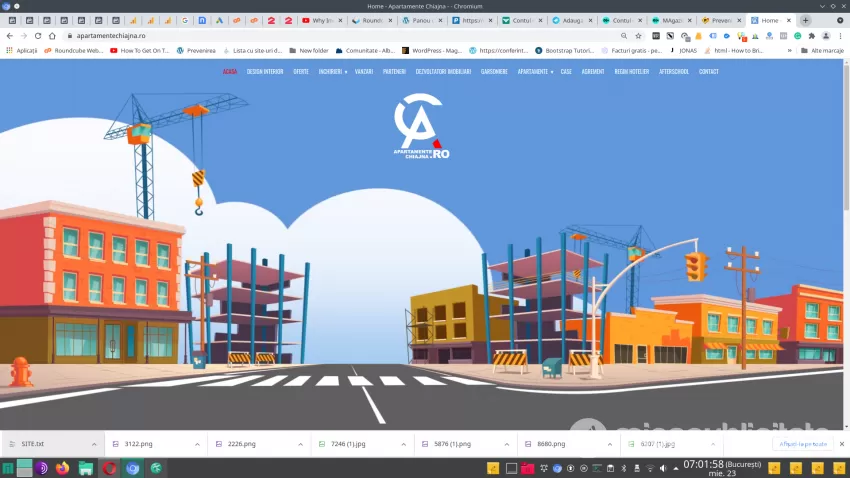Expand options for 3122.png download

coord(197,444)
